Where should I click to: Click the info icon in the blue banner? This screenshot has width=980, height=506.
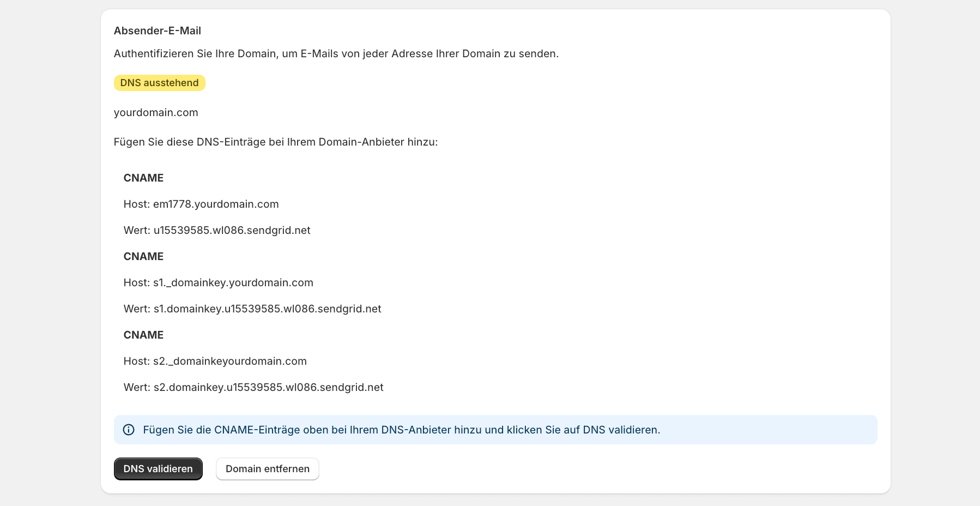129,430
